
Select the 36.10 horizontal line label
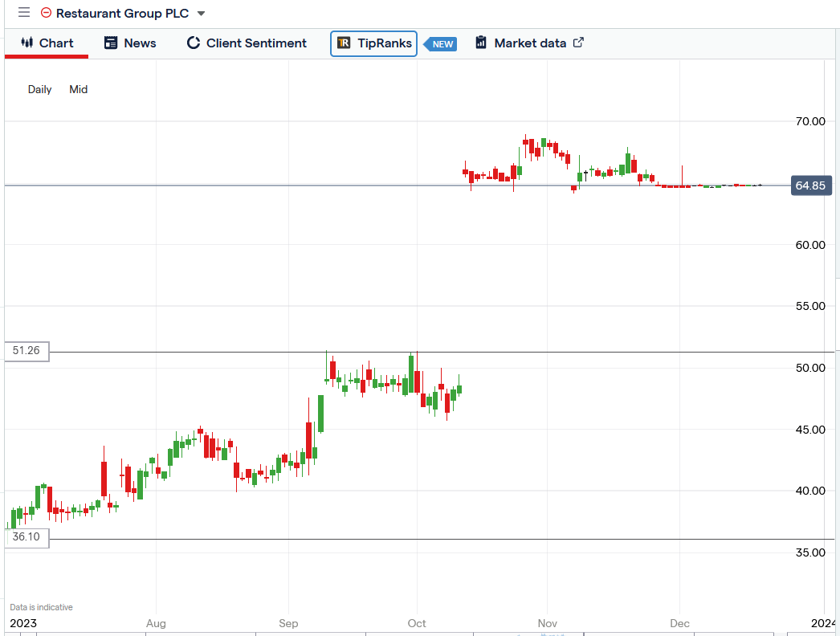[x=27, y=537]
